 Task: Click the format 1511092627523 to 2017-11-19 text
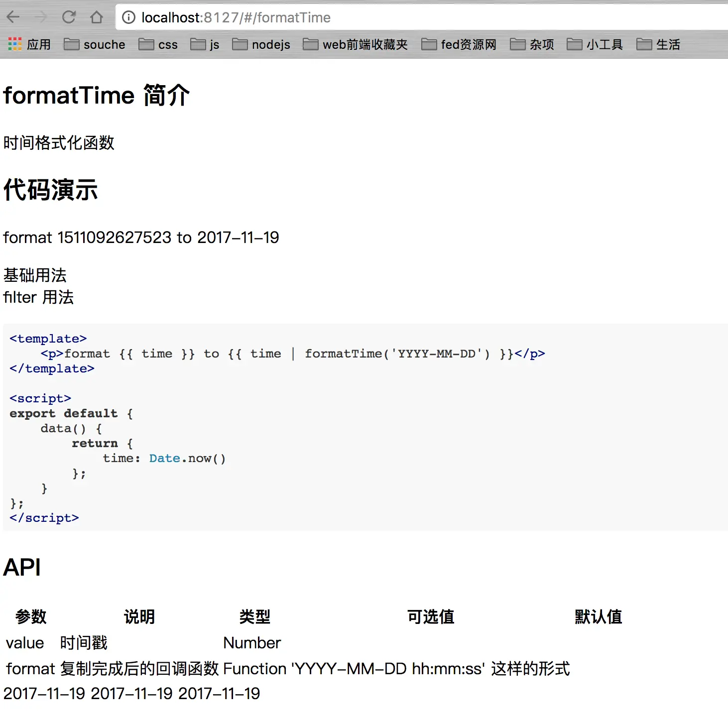pyautogui.click(x=141, y=238)
